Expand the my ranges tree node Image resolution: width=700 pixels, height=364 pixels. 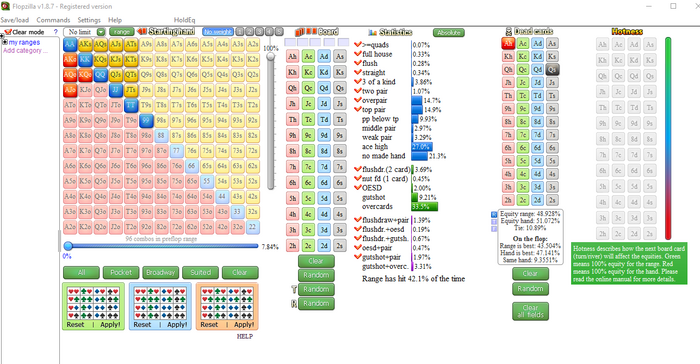[5, 42]
